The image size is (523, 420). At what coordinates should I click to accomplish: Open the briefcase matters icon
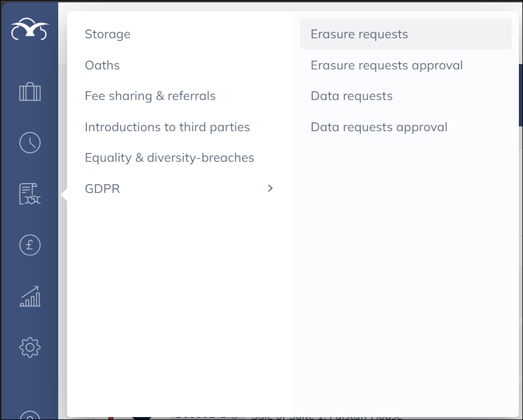tap(30, 92)
